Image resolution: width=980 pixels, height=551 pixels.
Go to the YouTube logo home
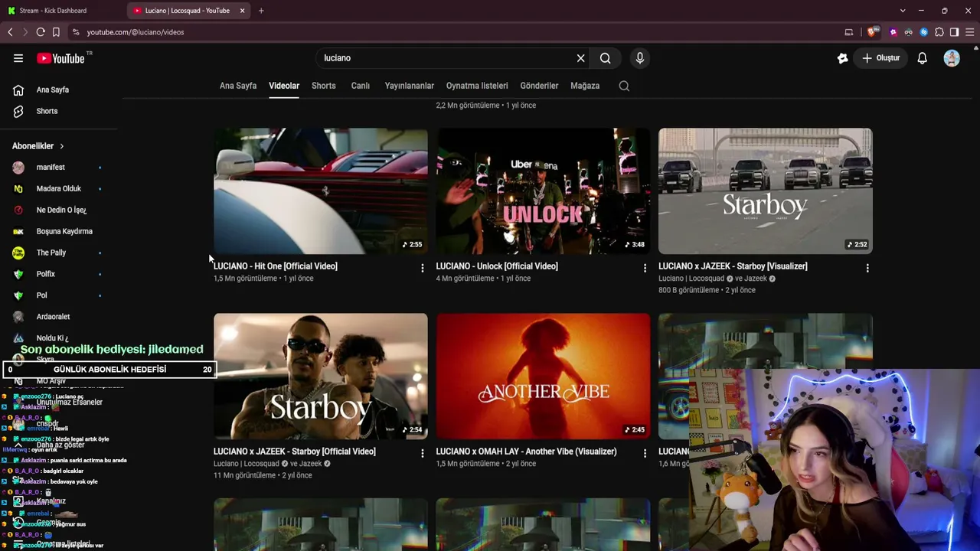(60, 58)
